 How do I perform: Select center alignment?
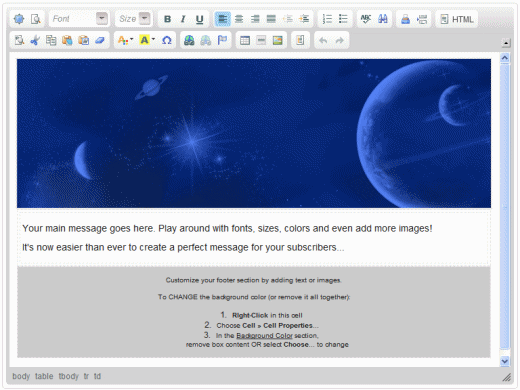(239, 19)
